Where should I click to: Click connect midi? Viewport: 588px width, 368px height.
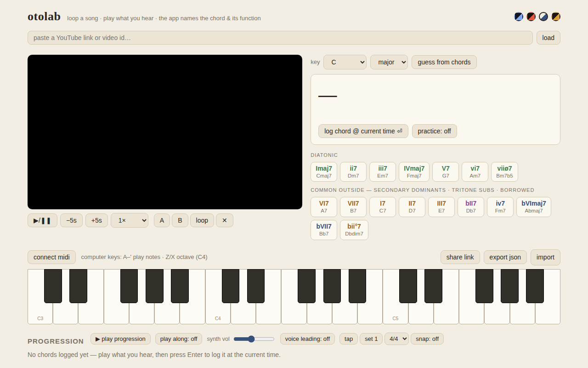(51, 257)
